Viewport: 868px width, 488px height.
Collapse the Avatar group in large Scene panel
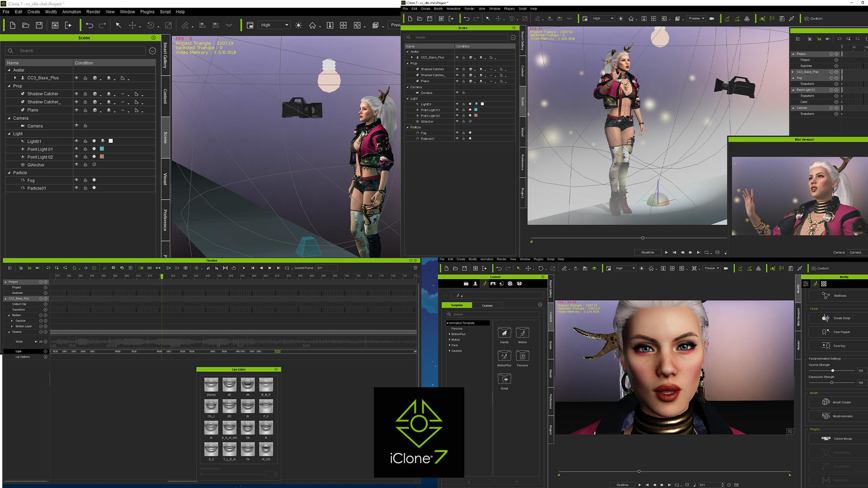9,70
